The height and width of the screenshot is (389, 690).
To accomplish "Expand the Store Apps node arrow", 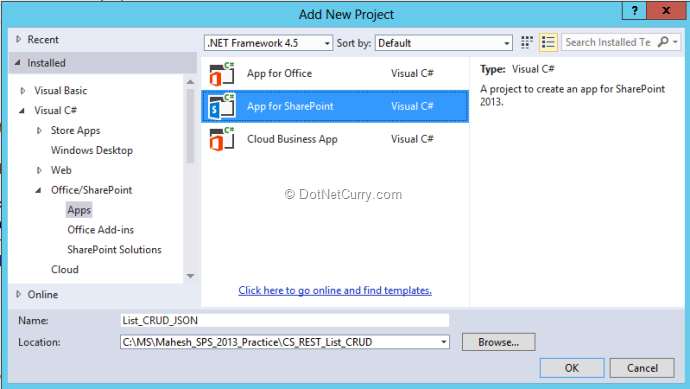I will [39, 131].
